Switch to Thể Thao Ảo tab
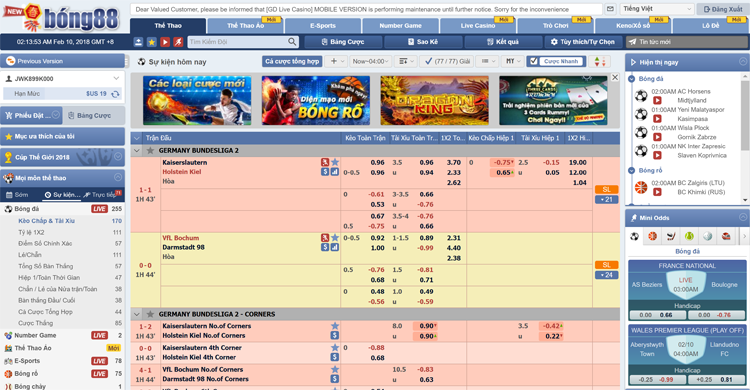This screenshot has height=390, width=750. click(x=245, y=26)
